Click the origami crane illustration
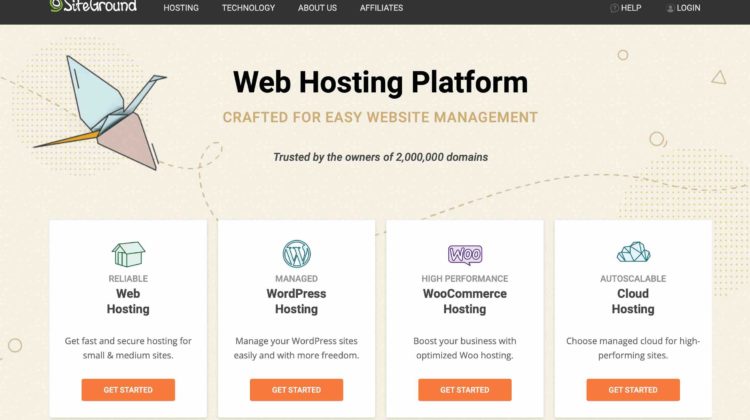The image size is (750, 420). [100, 112]
